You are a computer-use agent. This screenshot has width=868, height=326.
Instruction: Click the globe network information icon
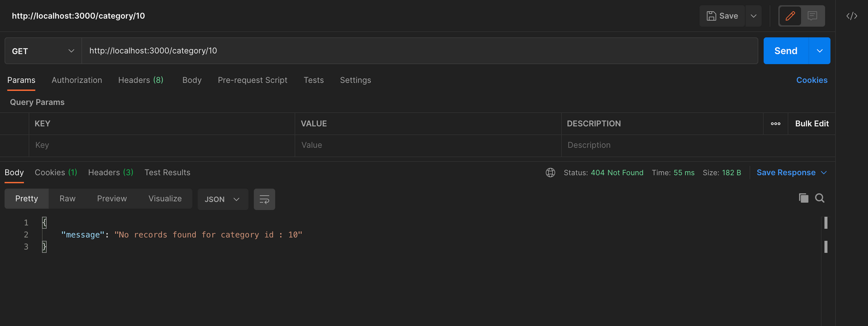550,173
